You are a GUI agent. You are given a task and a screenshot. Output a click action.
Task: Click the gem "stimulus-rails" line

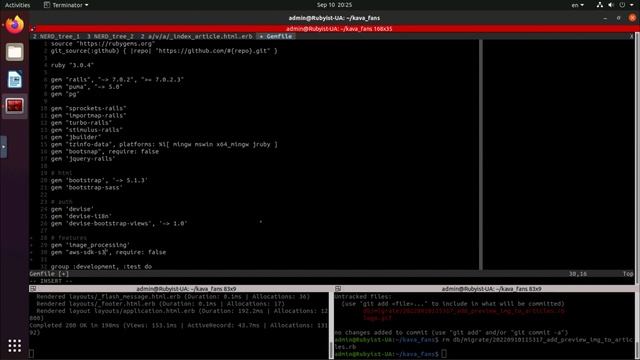click(x=87, y=130)
